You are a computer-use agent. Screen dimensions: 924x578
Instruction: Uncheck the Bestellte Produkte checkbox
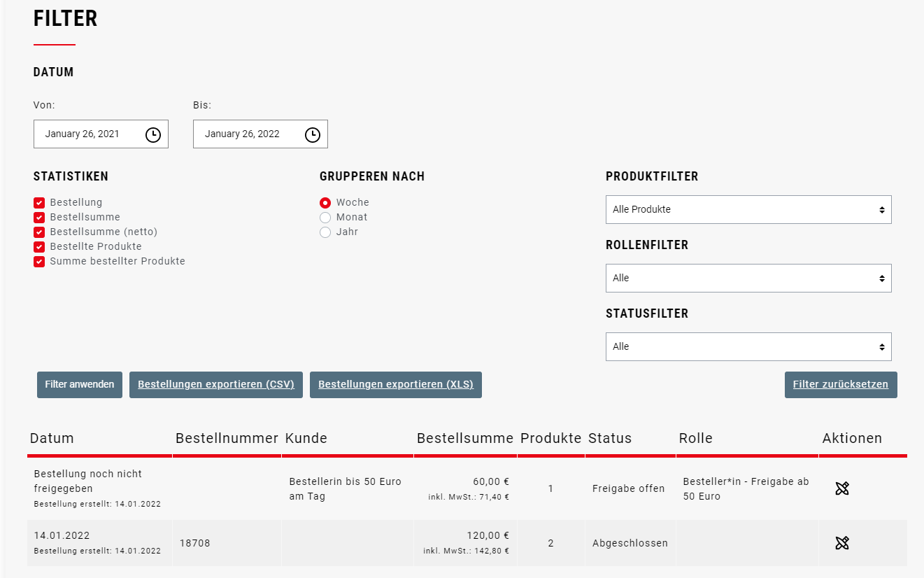[x=39, y=247]
